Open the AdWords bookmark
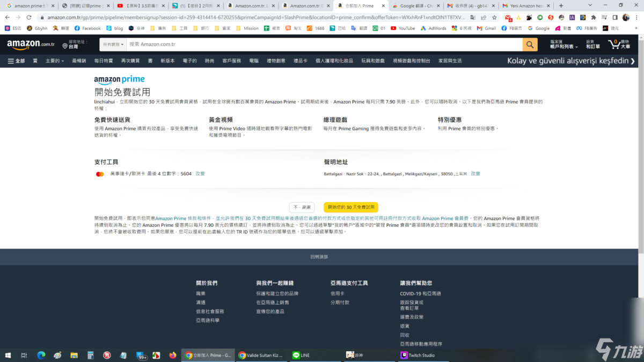The image size is (644, 362). click(433, 28)
